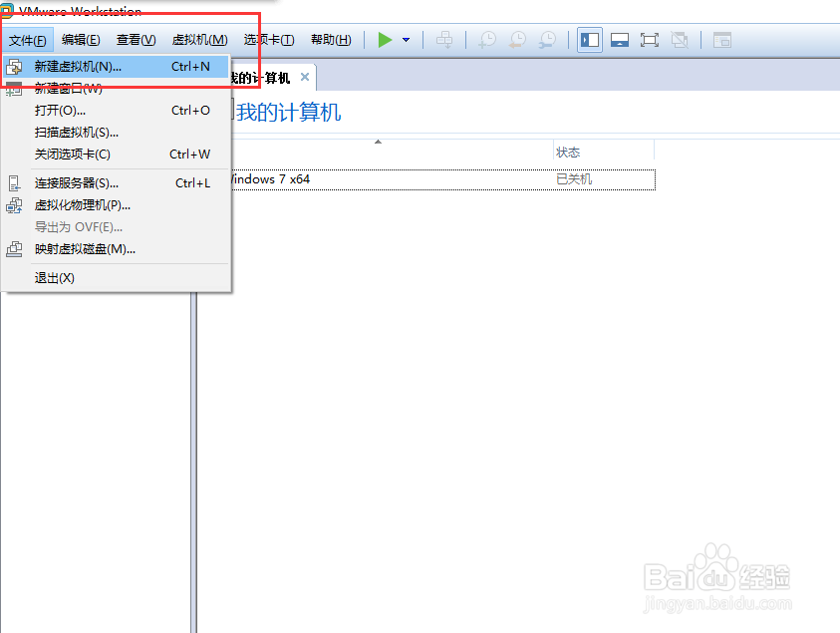This screenshot has width=840, height=633.
Task: Toggle the thumbnail bar visibility
Action: [x=722, y=40]
